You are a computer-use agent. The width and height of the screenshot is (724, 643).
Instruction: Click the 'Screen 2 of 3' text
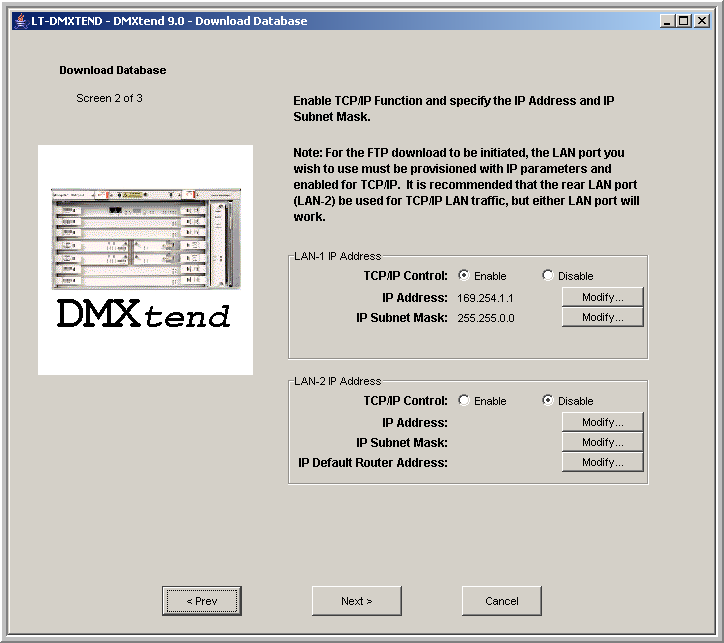109,98
